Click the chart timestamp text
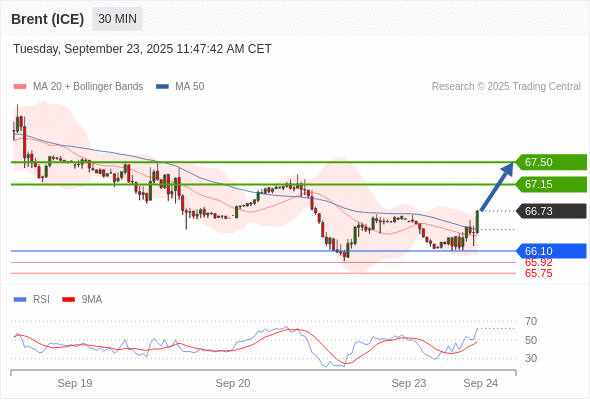Image resolution: width=590 pixels, height=400 pixels. [x=142, y=49]
